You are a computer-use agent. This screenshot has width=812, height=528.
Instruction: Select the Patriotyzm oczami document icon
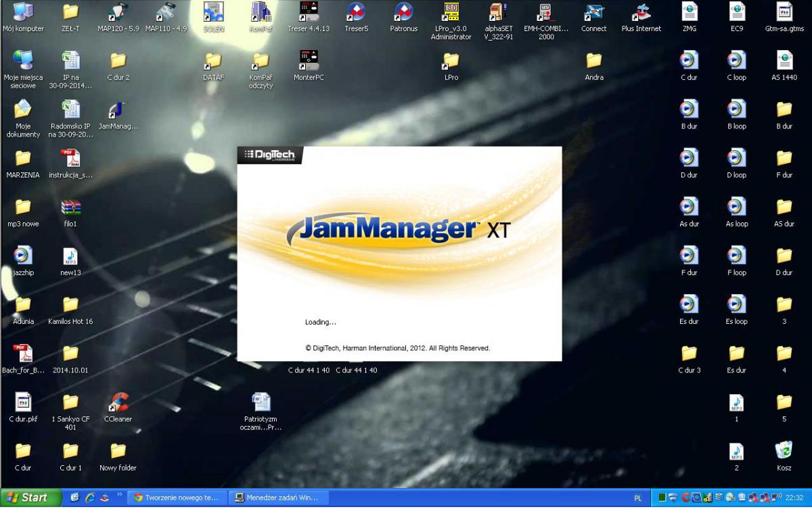261,411
